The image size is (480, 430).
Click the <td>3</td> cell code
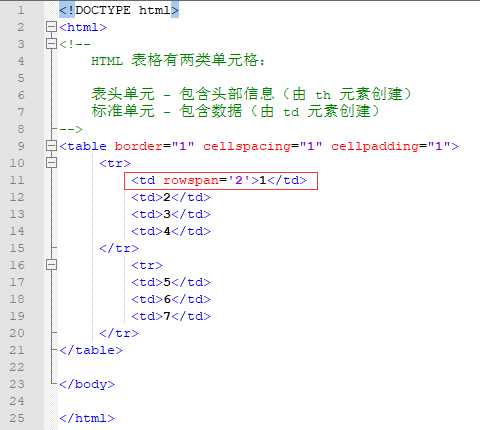coord(171,214)
